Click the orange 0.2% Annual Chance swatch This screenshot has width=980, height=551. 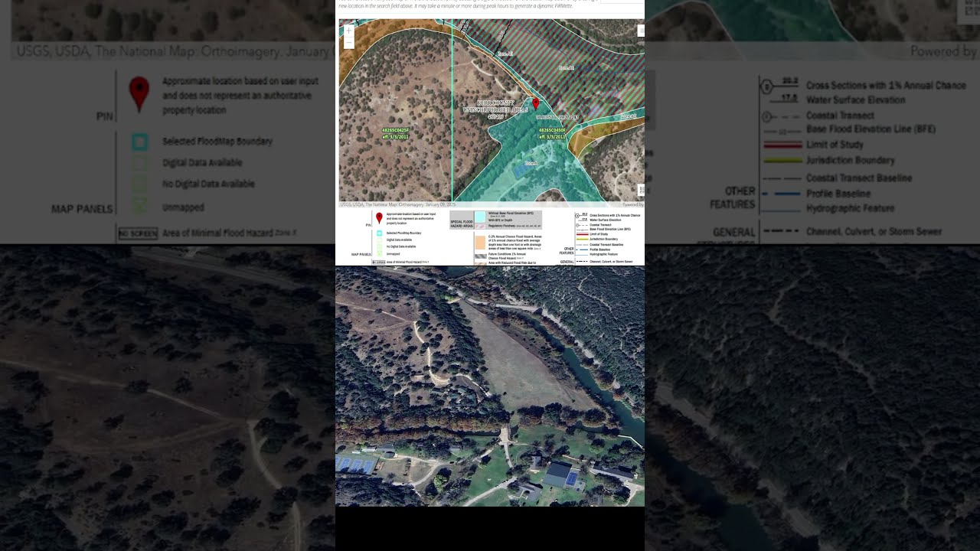tap(480, 242)
